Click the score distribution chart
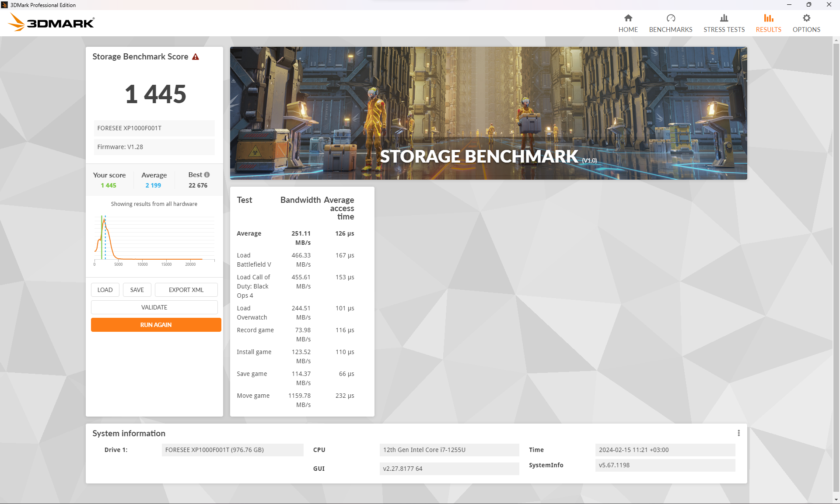840x504 pixels. (154, 240)
